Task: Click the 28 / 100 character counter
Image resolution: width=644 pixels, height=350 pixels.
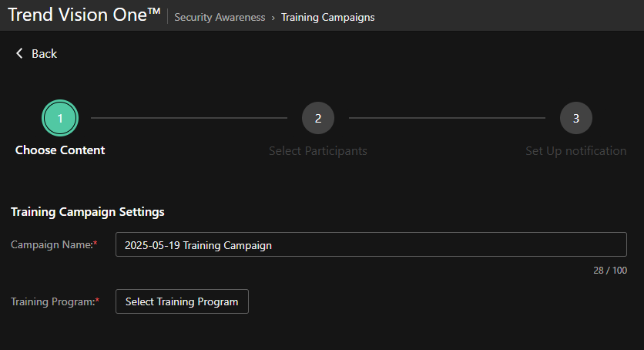Action: [610, 271]
